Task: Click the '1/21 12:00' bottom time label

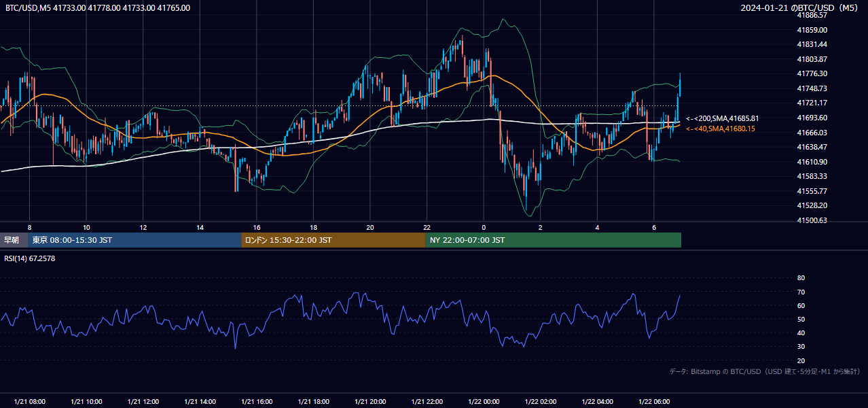Action: coord(143,402)
